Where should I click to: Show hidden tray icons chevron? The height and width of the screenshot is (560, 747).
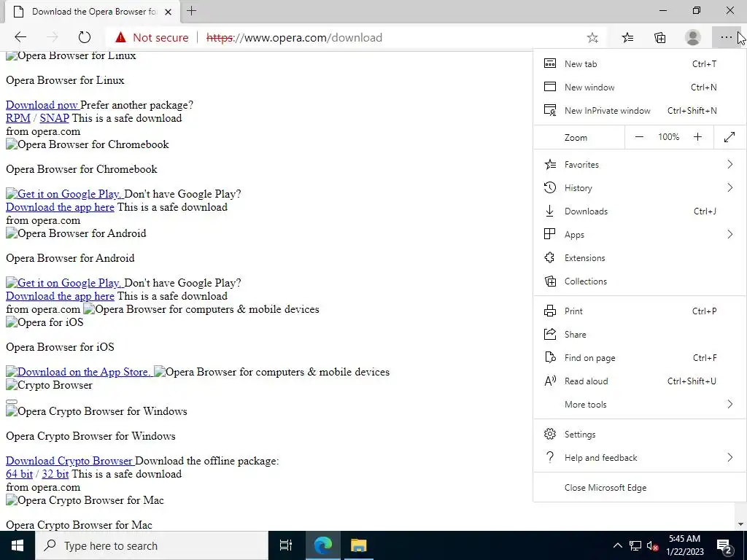click(617, 545)
